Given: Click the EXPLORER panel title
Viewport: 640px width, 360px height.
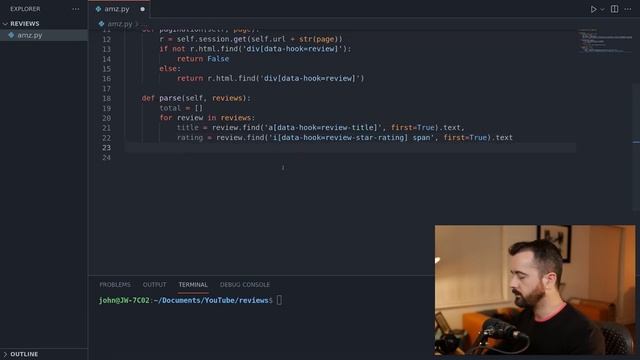Looking at the screenshot, I should click(25, 9).
